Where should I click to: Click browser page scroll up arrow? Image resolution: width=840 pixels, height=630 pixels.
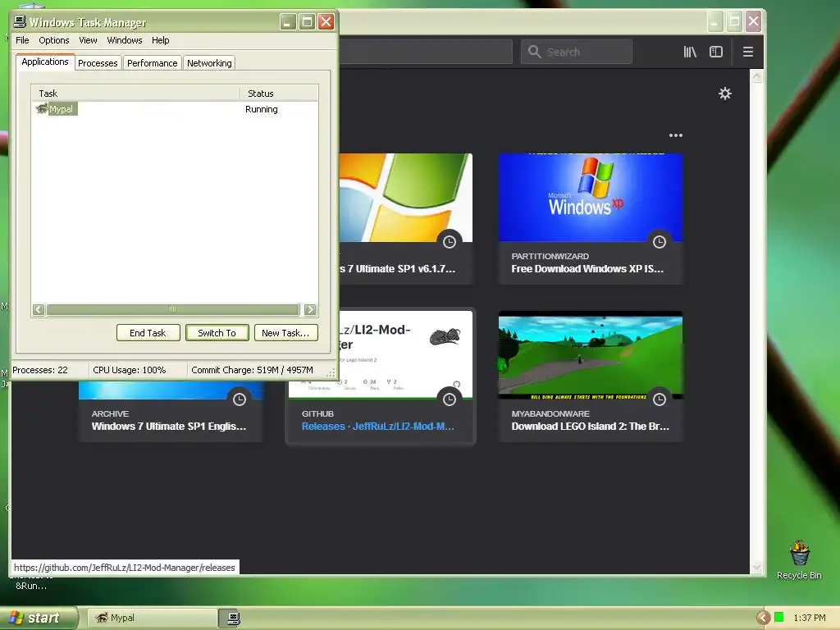tap(756, 77)
